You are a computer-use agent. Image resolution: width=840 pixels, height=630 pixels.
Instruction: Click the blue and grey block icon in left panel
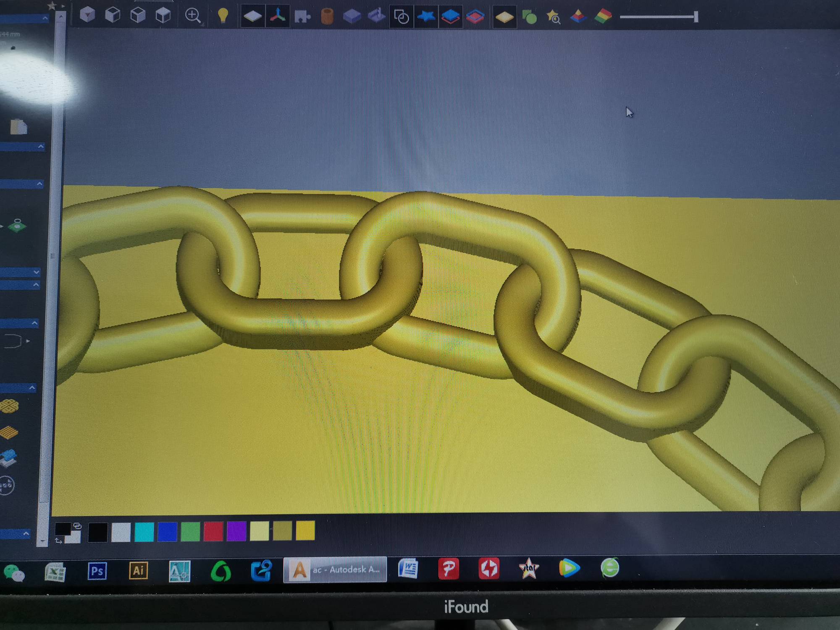pos(9,458)
